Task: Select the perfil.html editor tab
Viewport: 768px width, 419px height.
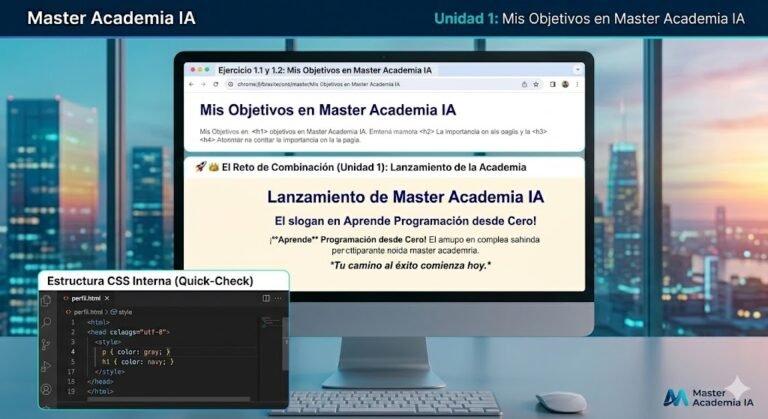Action: [x=86, y=298]
